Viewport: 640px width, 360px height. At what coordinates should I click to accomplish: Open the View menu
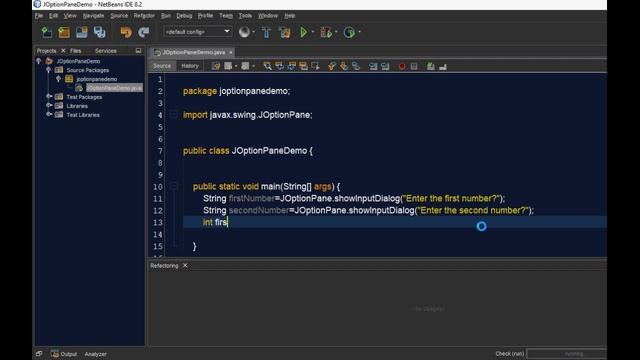(x=70, y=16)
